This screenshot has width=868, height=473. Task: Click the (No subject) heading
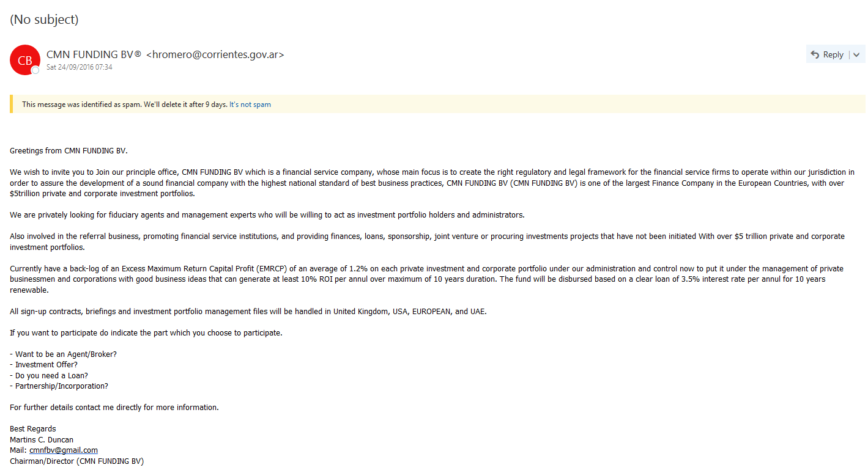coord(44,19)
